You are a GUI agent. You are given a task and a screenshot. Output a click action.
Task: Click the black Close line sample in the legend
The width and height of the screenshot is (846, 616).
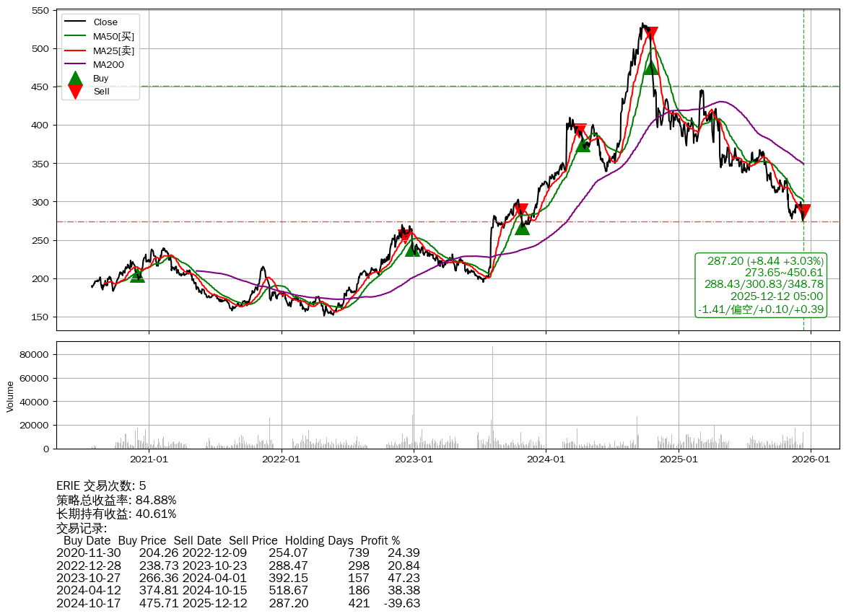[75, 22]
